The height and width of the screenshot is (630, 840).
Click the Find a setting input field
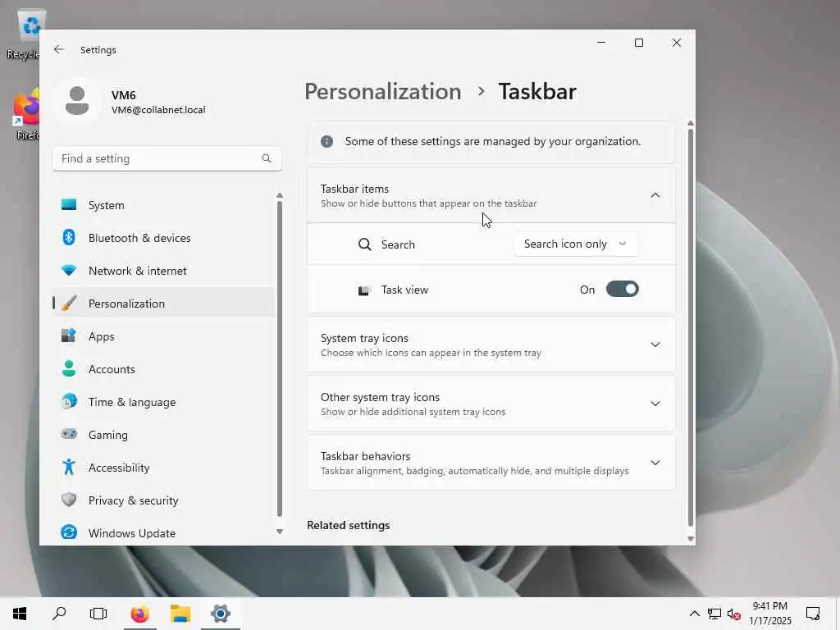click(x=167, y=158)
